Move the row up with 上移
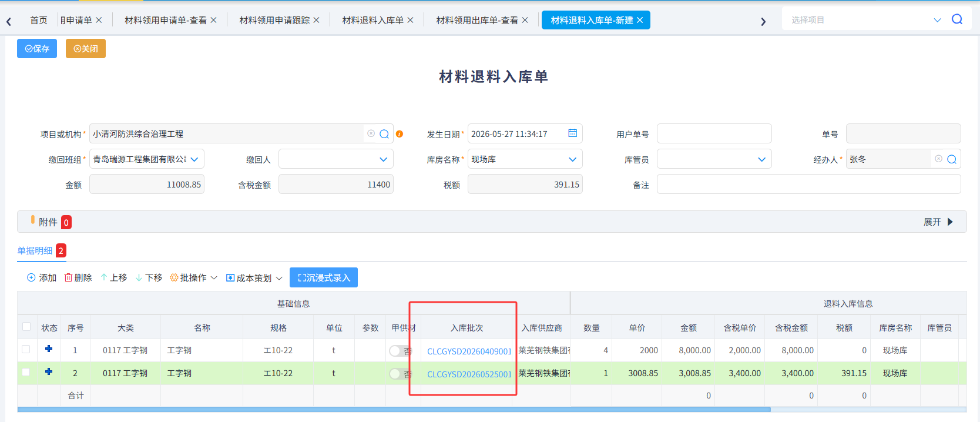The height and width of the screenshot is (422, 980). [x=113, y=277]
